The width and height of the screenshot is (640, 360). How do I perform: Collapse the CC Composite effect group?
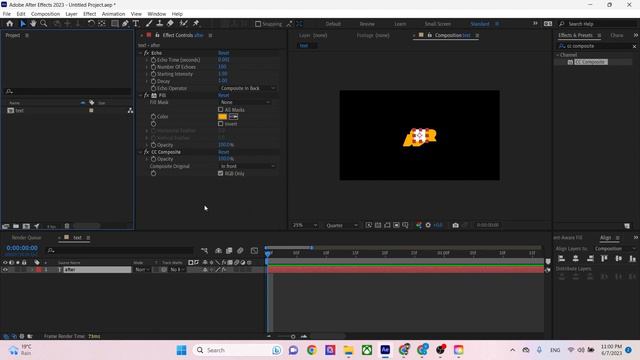141,152
